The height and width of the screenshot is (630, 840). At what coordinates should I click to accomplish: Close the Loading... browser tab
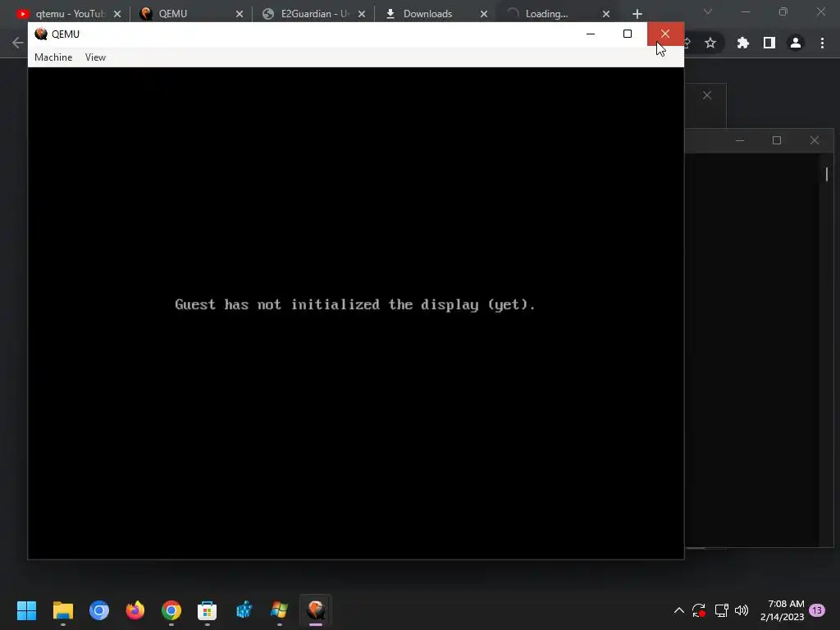click(606, 14)
